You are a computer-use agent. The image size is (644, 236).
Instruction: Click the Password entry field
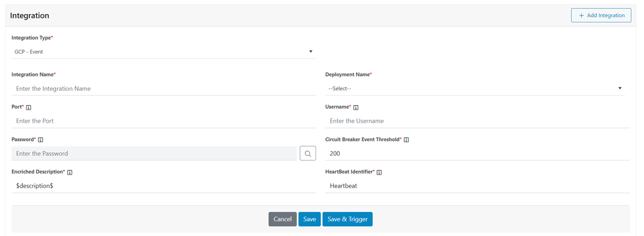pos(154,153)
